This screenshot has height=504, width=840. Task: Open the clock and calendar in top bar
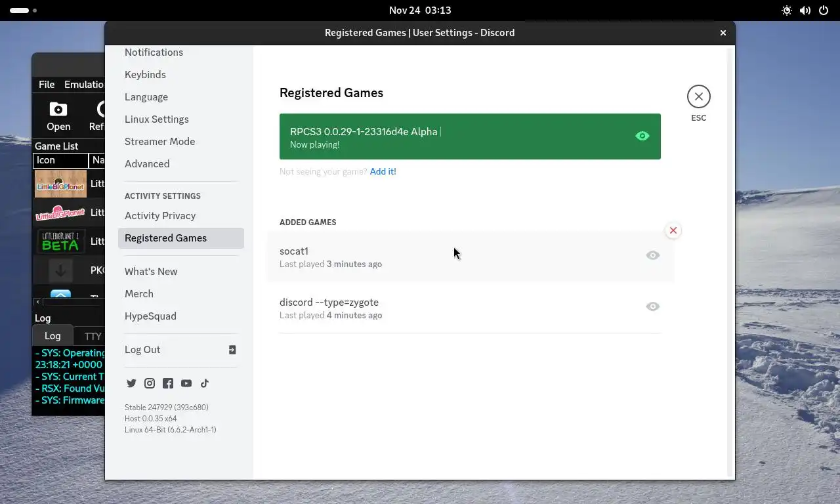pos(420,10)
